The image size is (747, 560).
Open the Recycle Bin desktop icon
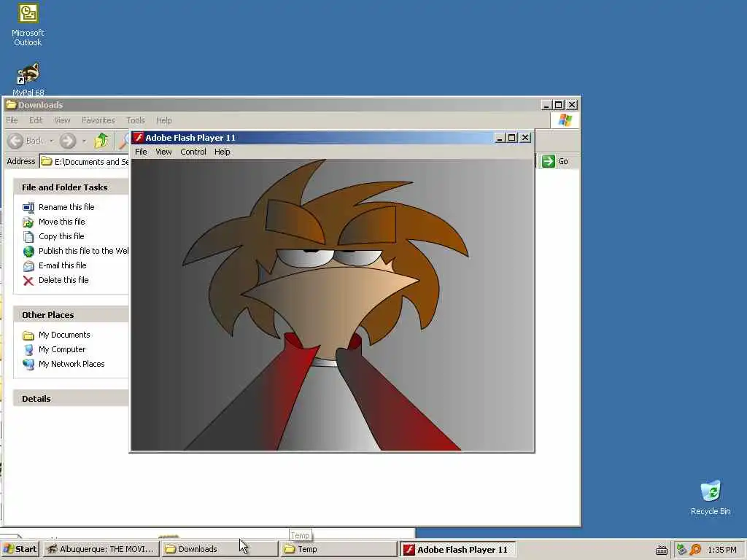(x=711, y=497)
